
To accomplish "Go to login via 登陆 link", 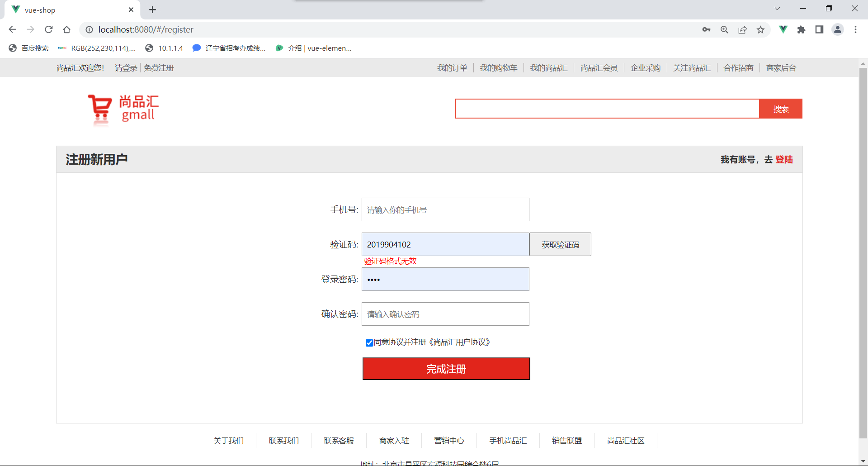I will 784,159.
